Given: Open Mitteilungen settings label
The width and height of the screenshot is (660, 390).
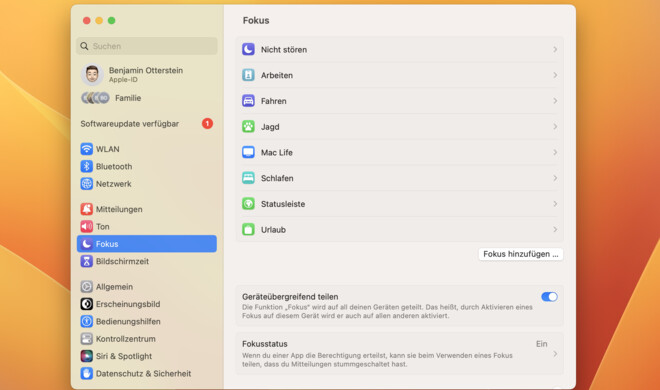Looking at the screenshot, I should (x=119, y=209).
